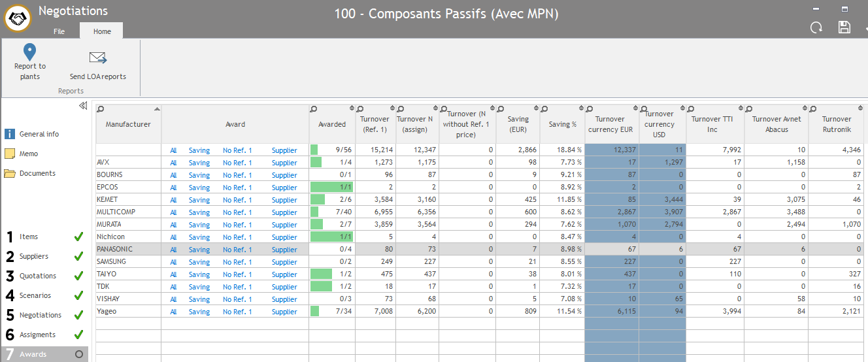Sort by the Awarded column arrows
Viewport: 868px width, 362px height.
[352, 109]
